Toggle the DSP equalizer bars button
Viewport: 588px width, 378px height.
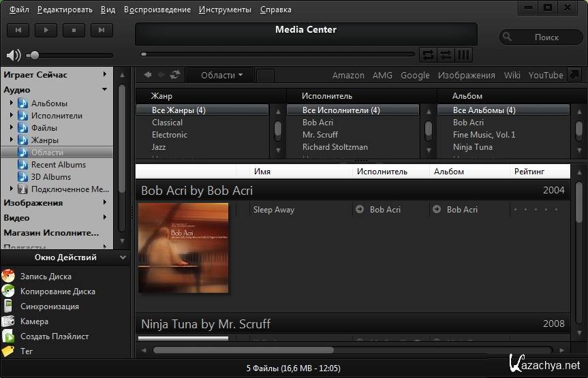(x=463, y=54)
